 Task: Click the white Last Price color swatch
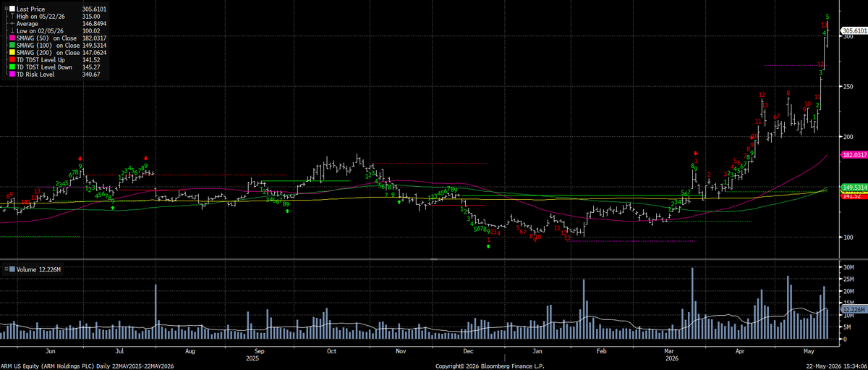click(x=12, y=9)
